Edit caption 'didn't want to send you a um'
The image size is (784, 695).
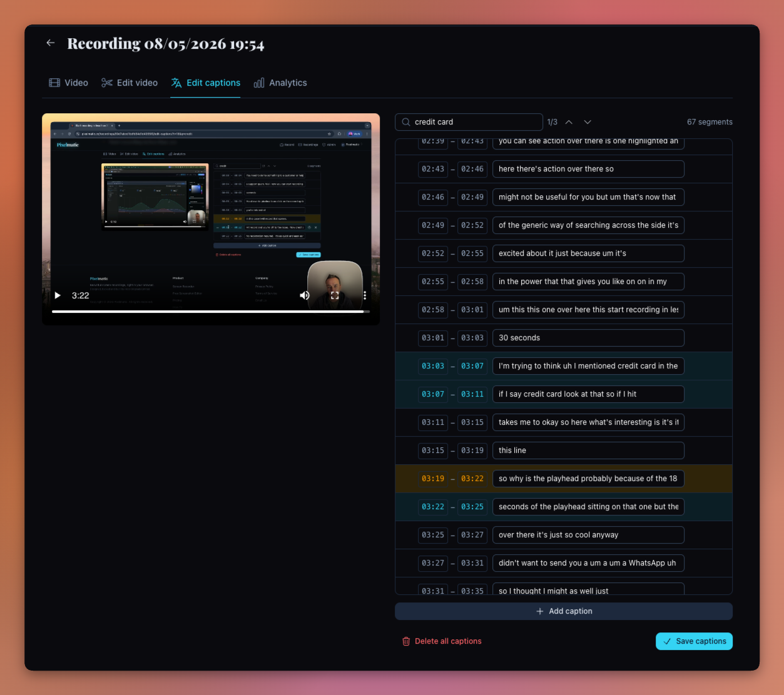(x=588, y=563)
